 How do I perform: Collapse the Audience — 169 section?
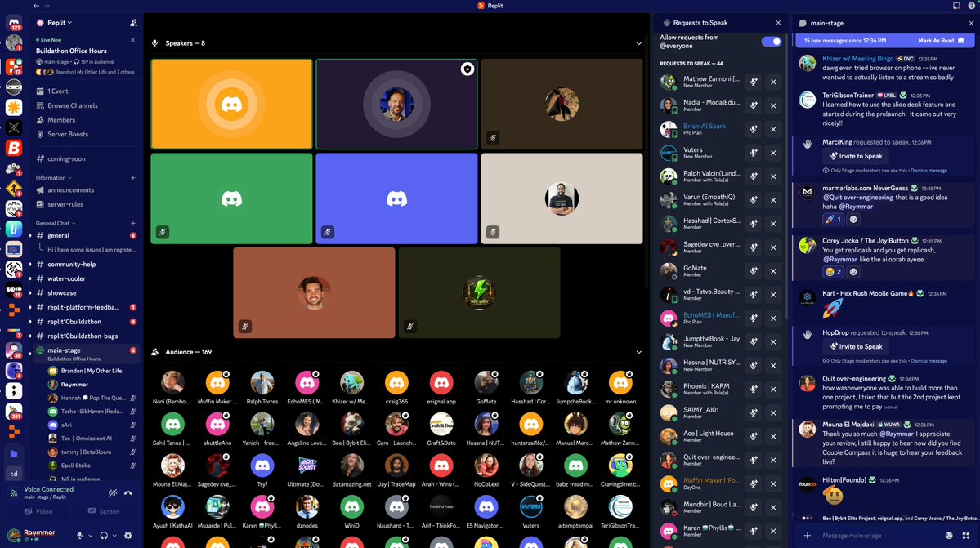pyautogui.click(x=638, y=352)
